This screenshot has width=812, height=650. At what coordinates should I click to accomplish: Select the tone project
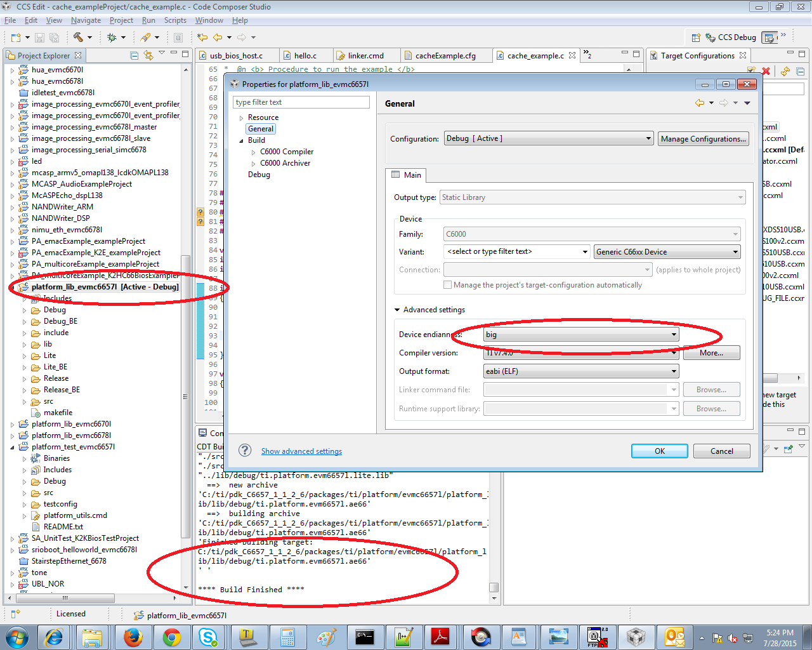[x=39, y=573]
